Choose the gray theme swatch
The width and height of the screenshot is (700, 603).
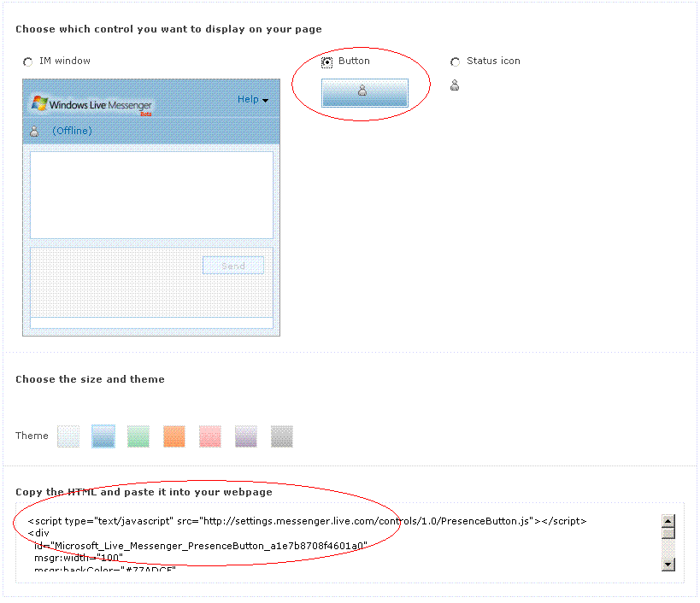coord(282,436)
